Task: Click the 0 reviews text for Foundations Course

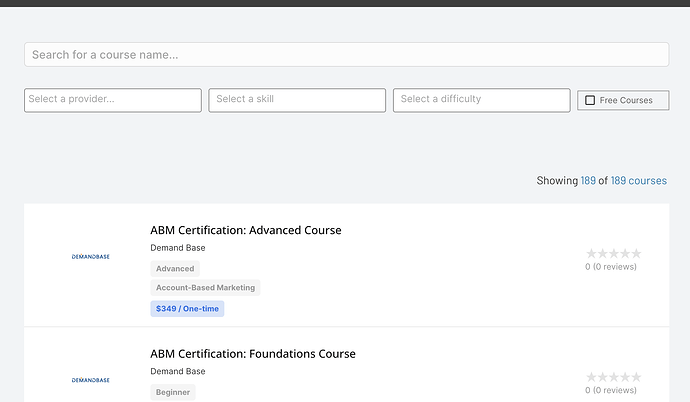Action: click(x=611, y=390)
